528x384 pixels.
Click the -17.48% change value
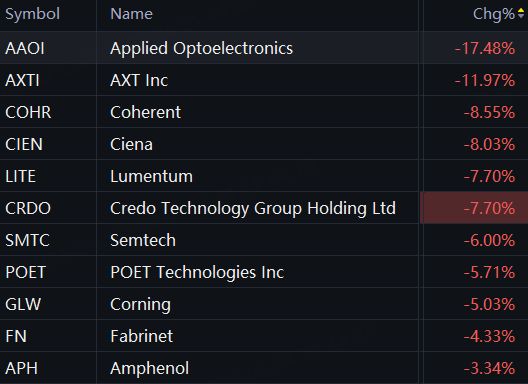pyautogui.click(x=485, y=48)
